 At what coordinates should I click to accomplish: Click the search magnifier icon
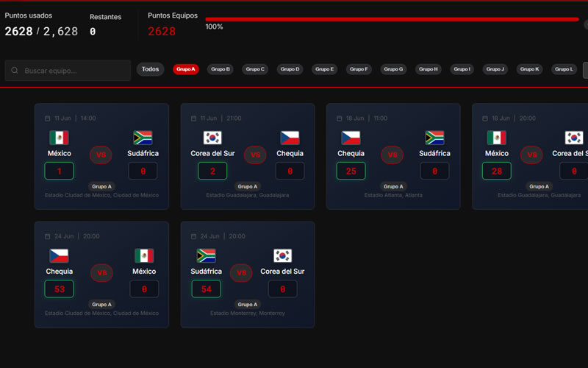click(x=15, y=71)
